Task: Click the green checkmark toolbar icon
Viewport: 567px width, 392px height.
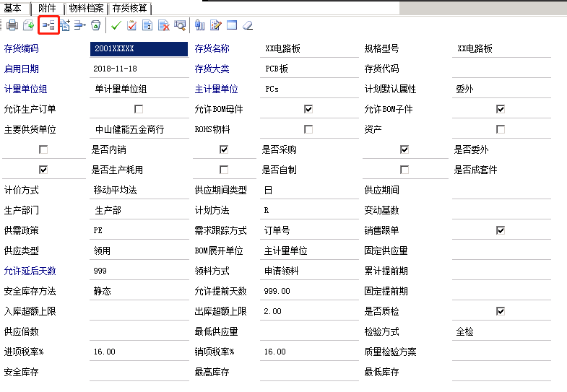Action: 116,25
